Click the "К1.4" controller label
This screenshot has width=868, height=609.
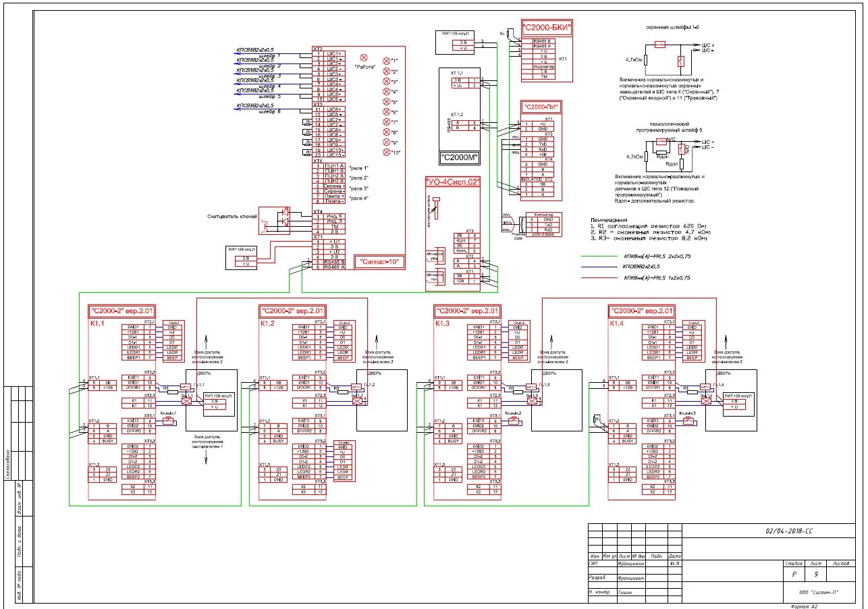pos(617,324)
